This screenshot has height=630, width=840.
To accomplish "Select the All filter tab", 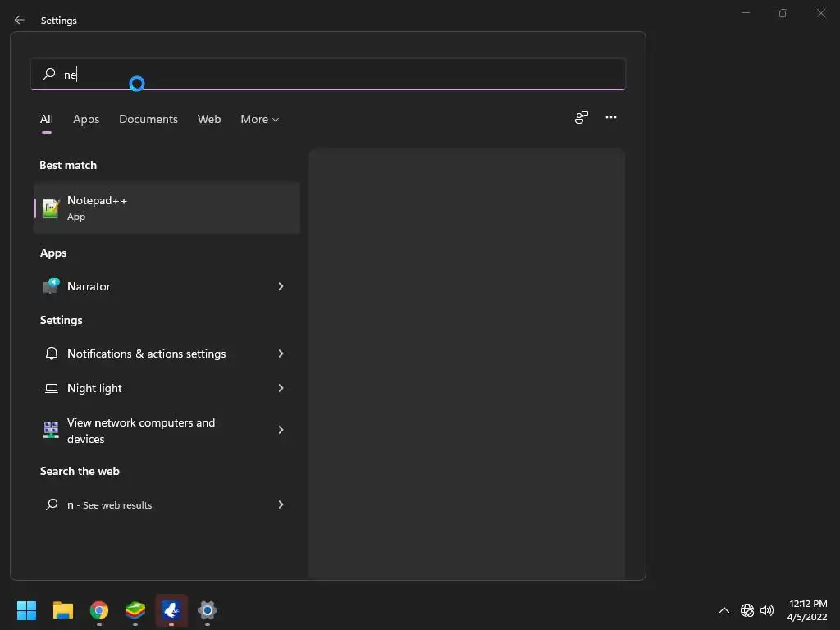I will pos(47,119).
